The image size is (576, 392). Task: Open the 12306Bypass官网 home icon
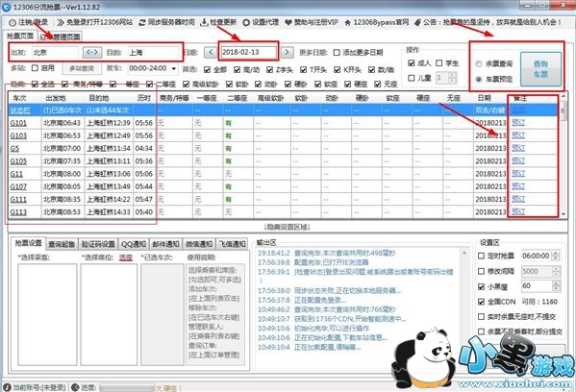347,22
